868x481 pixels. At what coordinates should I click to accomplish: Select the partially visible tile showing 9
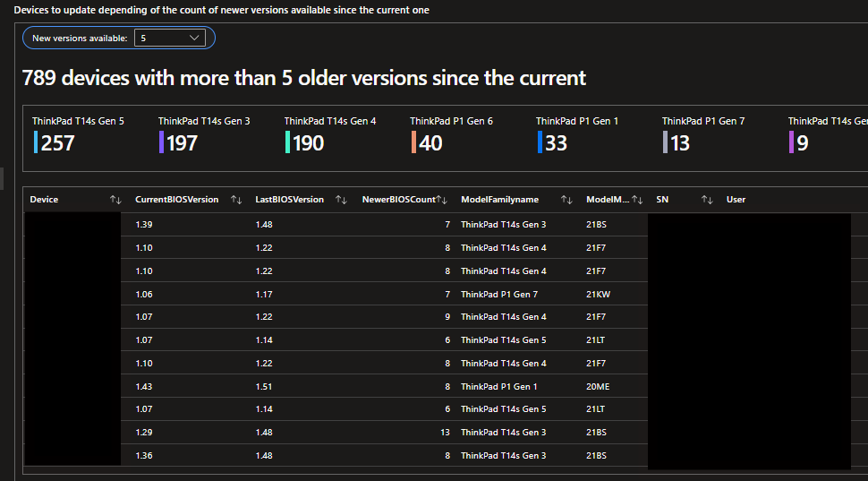pos(828,134)
